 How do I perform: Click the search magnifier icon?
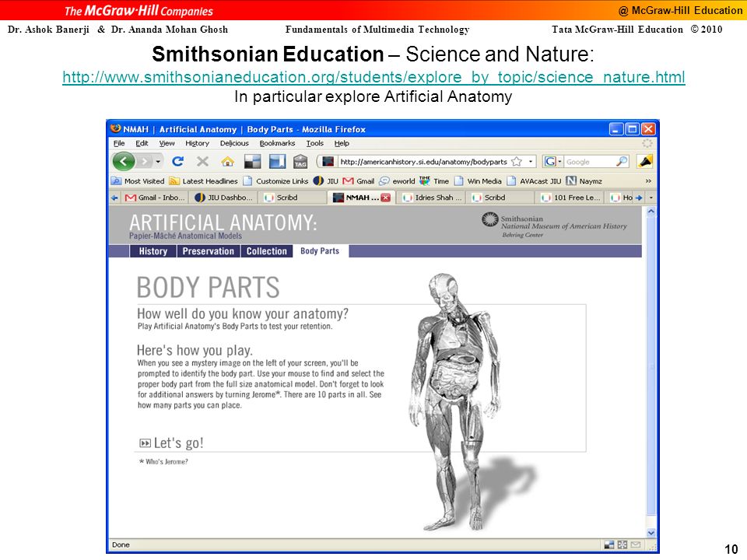pos(621,162)
